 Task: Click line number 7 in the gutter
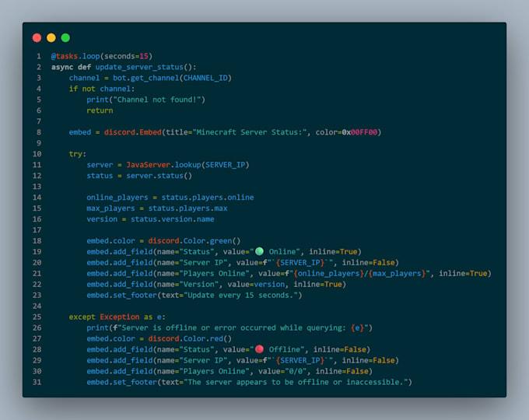(x=38, y=121)
